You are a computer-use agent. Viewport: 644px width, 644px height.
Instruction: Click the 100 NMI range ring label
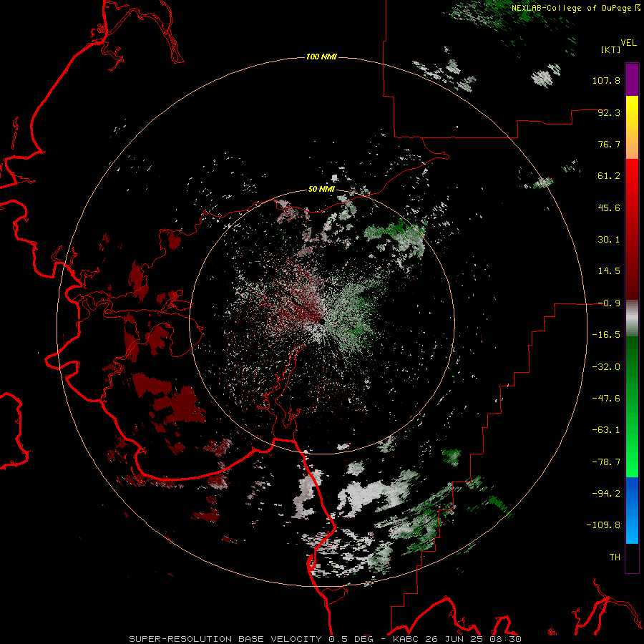[321, 57]
